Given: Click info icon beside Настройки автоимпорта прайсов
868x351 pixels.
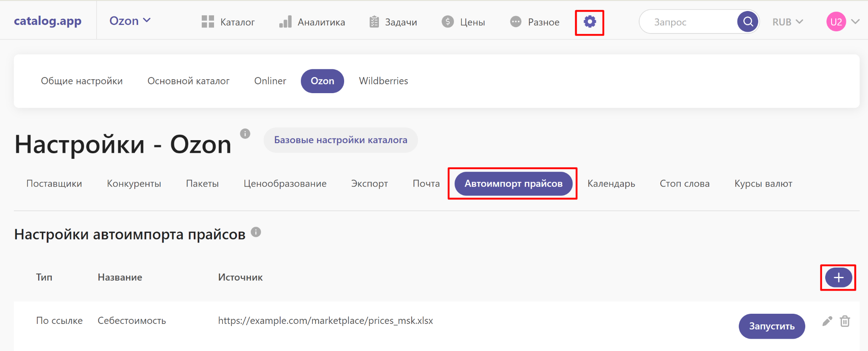Looking at the screenshot, I should 256,232.
